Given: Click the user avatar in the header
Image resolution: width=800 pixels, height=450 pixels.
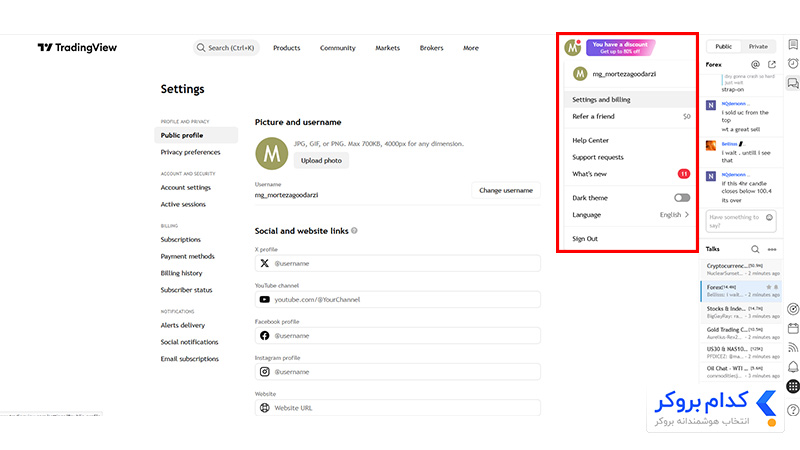Looking at the screenshot, I should point(572,47).
